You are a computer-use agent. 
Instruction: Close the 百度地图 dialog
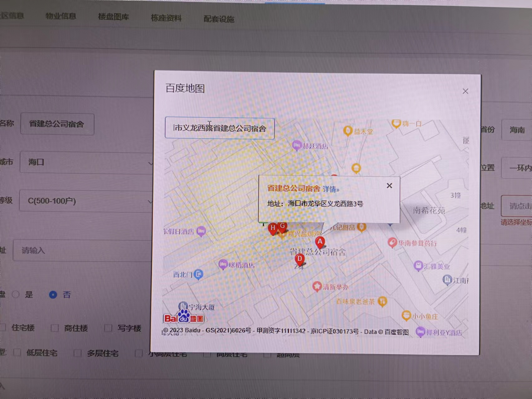pos(465,91)
